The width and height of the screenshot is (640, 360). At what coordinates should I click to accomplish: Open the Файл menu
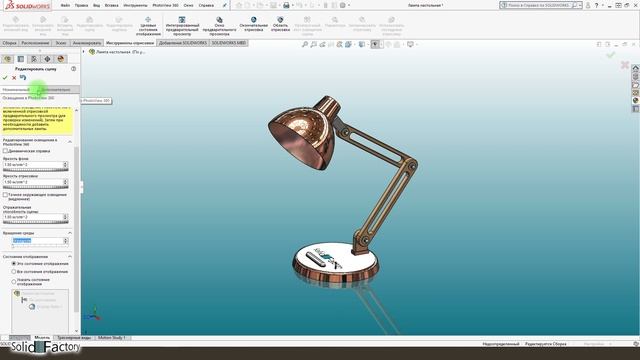pos(65,6)
